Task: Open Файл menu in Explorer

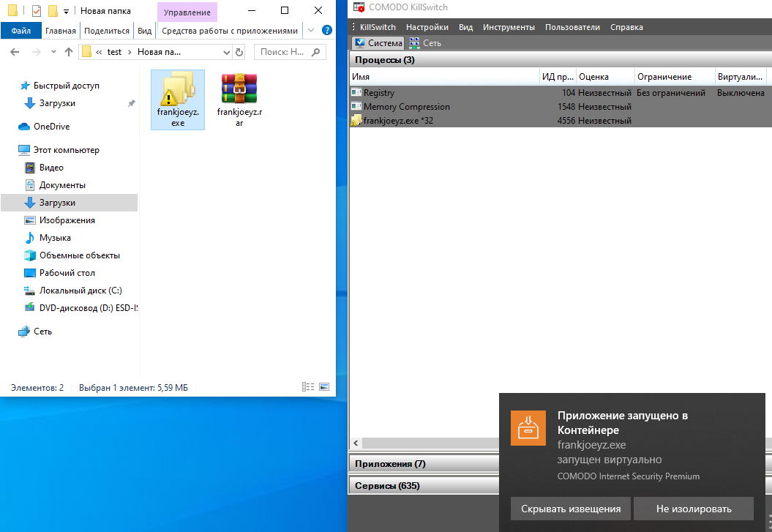Action: 20,31
